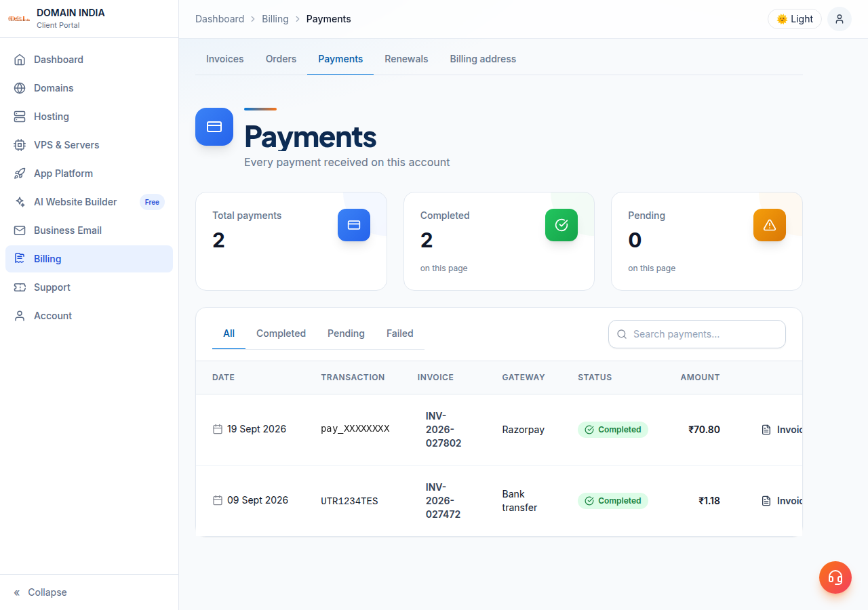Click the Search payments input field
Viewport: 868px width, 610px height.
tap(697, 334)
